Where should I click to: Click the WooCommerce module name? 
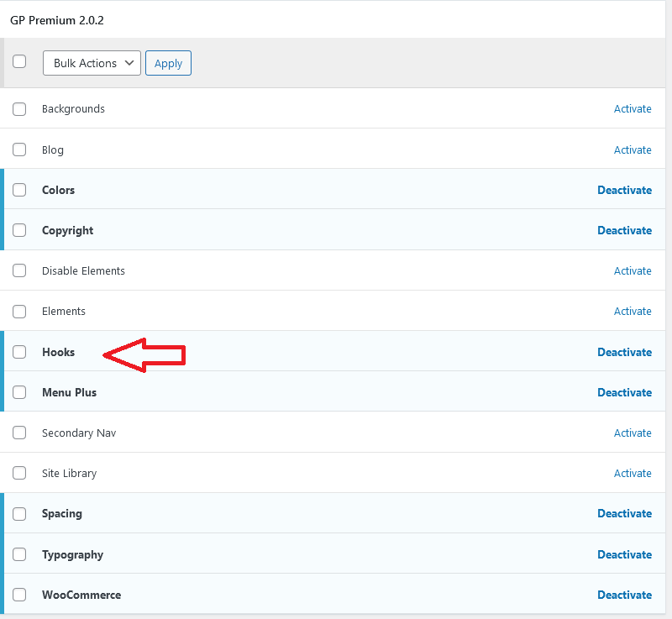click(81, 595)
